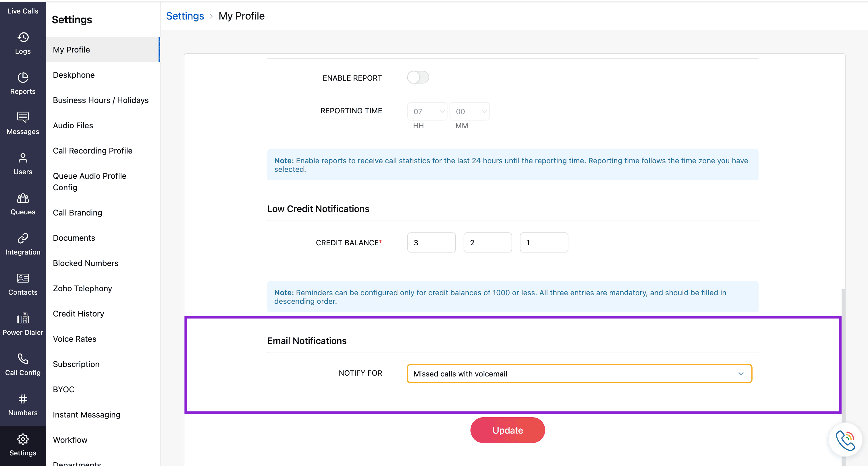
Task: Expand the reporting hour HH dropdown
Action: tap(427, 111)
